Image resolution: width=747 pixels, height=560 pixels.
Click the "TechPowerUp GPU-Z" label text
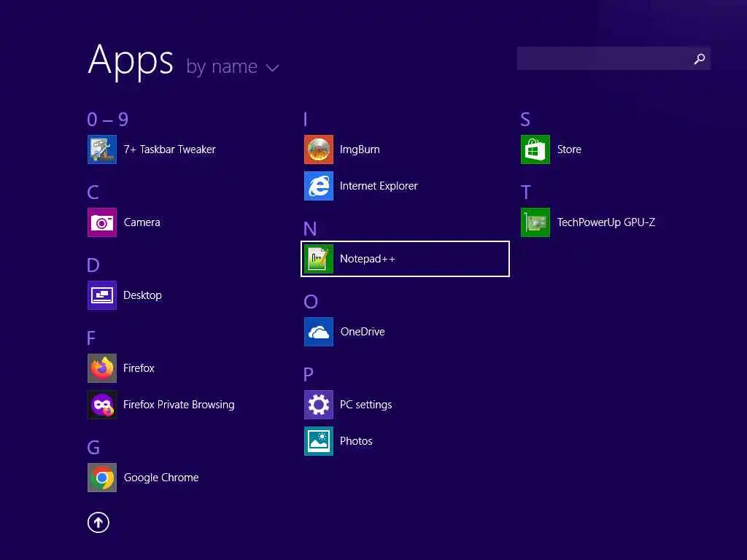tap(606, 222)
